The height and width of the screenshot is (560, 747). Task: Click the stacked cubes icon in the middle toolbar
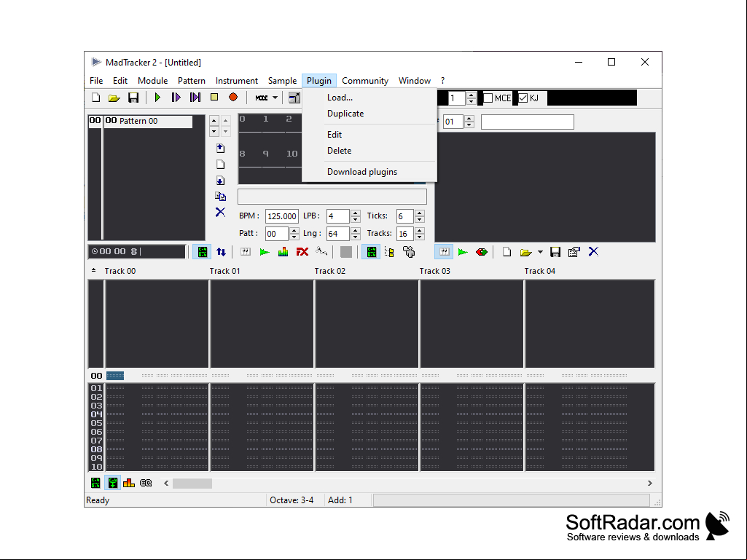click(409, 252)
